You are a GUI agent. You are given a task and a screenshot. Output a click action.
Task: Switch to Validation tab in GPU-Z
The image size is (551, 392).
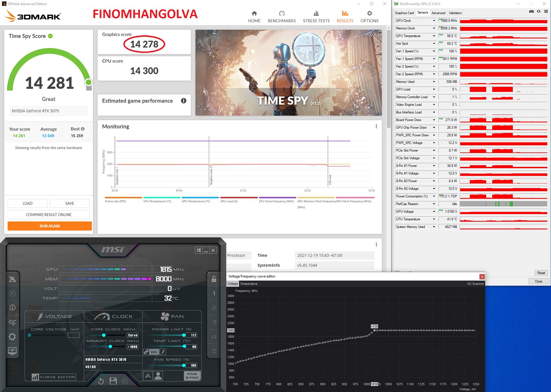click(455, 13)
